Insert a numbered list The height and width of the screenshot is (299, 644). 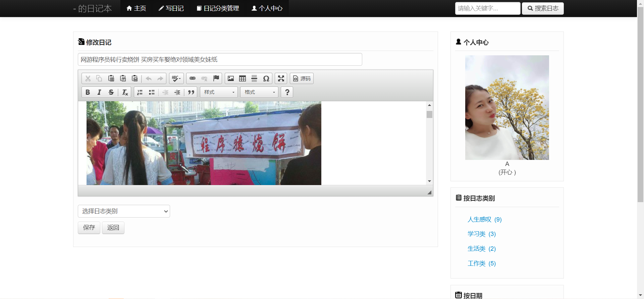(x=140, y=92)
